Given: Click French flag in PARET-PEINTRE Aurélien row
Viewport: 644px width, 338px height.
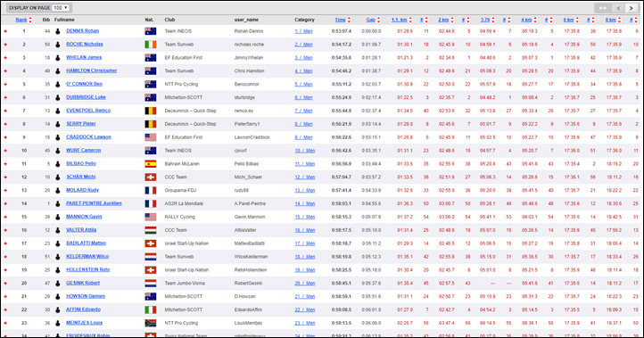Looking at the screenshot, I should 151,203.
